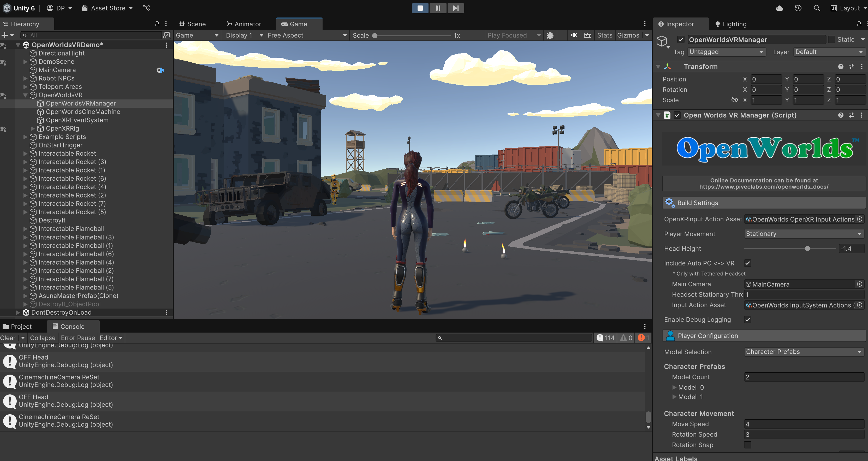Click the global search magnifier icon
This screenshot has width=868, height=461.
tap(816, 8)
